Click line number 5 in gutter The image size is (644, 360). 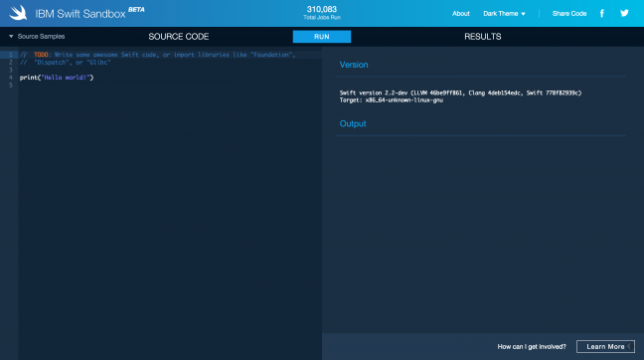point(11,86)
